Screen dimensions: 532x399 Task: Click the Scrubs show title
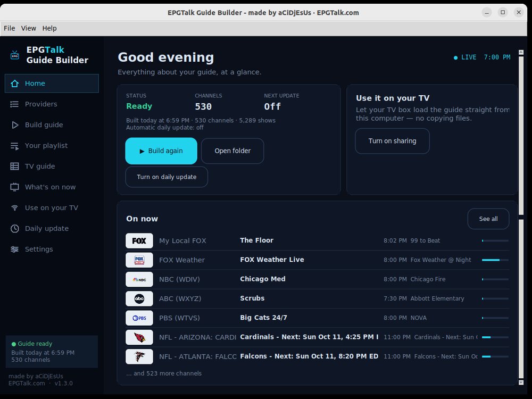click(x=252, y=298)
